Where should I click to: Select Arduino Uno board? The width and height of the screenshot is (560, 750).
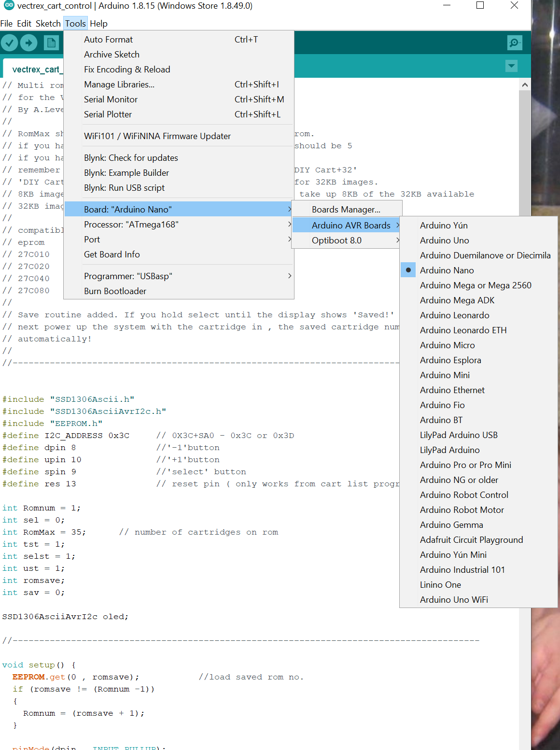[x=479, y=241]
